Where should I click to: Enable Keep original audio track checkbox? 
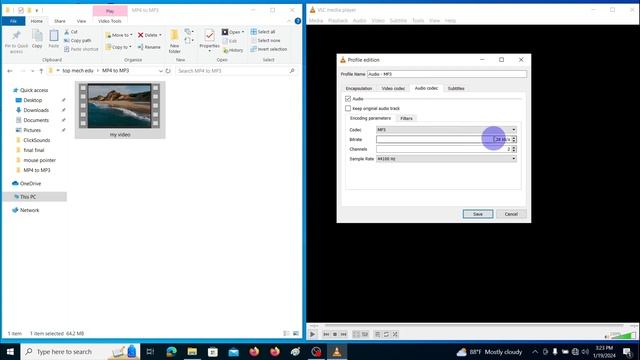point(348,109)
